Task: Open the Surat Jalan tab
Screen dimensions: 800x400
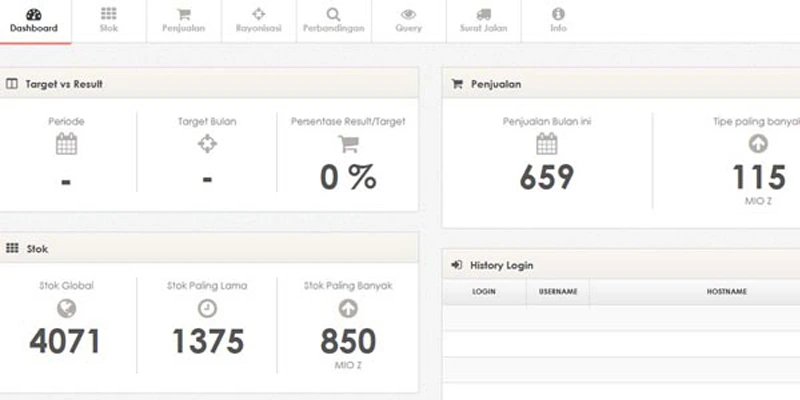Action: click(x=483, y=21)
